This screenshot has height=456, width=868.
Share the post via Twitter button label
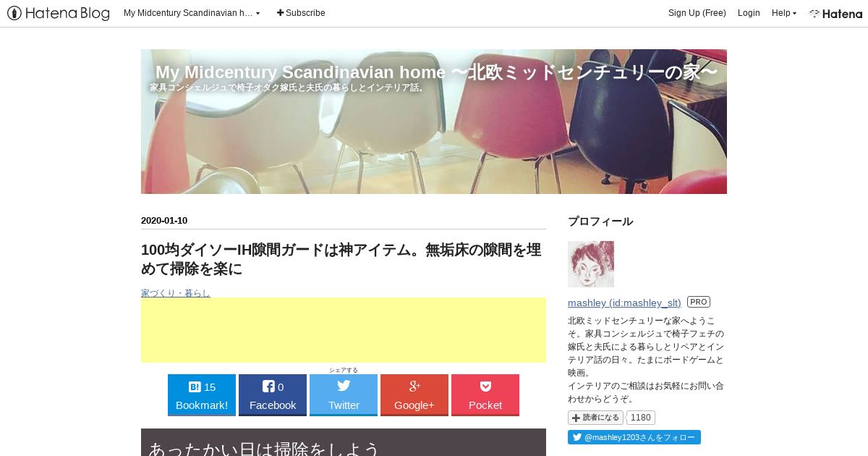pyautogui.click(x=344, y=405)
